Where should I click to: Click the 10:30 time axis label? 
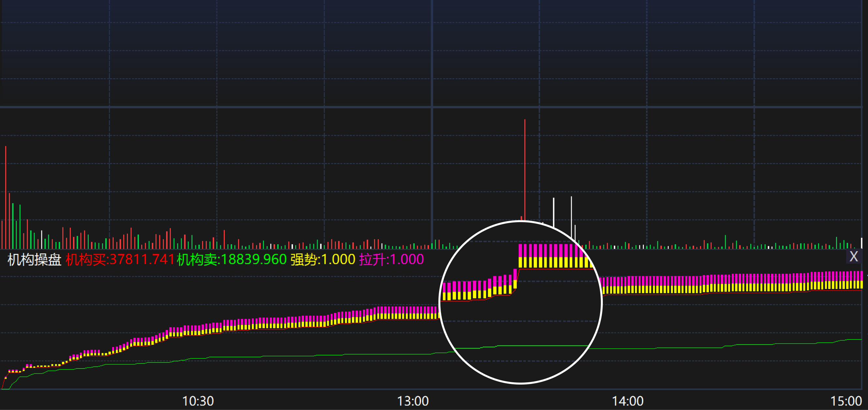(198, 401)
